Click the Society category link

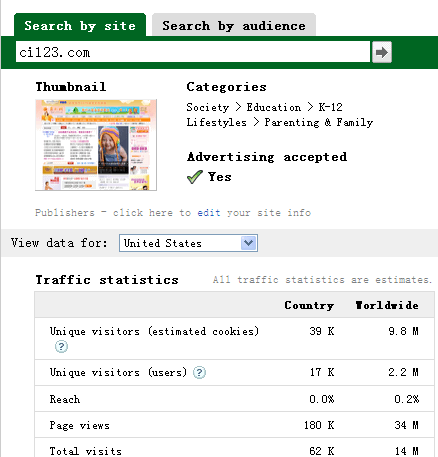coord(208,107)
